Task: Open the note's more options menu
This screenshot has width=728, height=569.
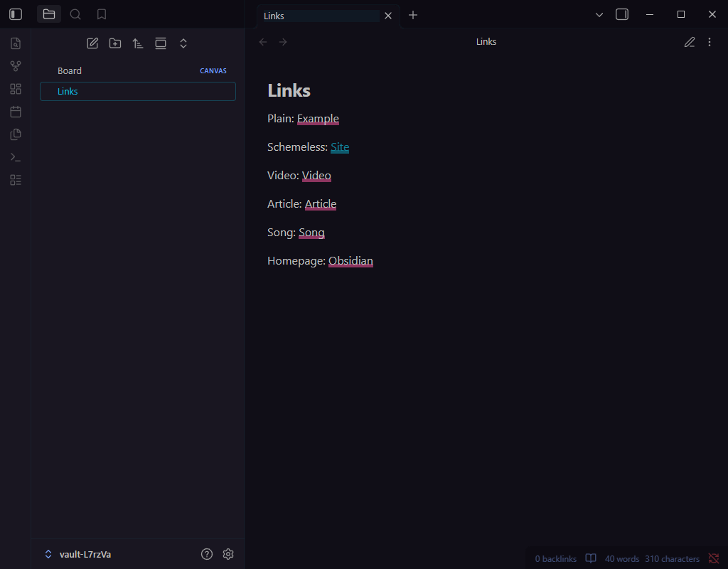Action: pos(710,42)
